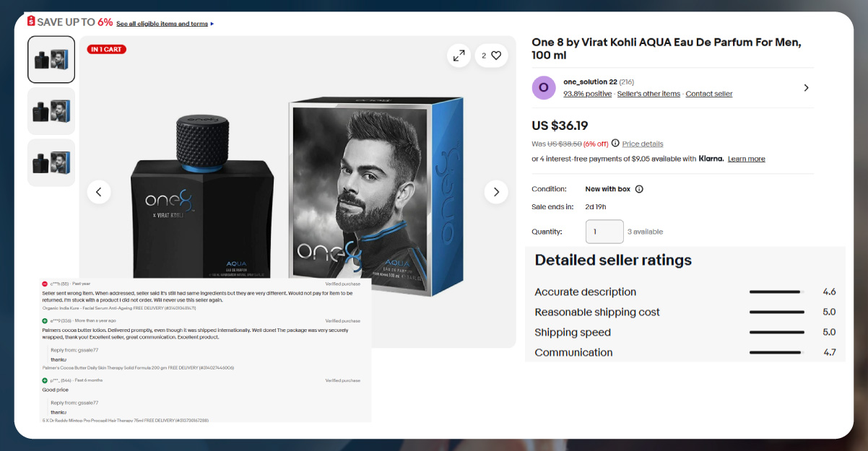This screenshot has width=868, height=451.
Task: View Seller's other items
Action: point(648,93)
